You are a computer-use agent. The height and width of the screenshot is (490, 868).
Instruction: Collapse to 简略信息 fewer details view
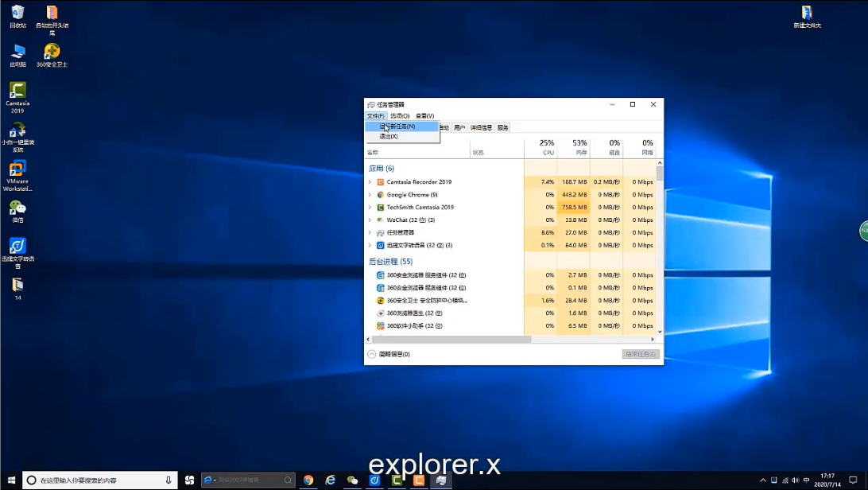coord(389,354)
